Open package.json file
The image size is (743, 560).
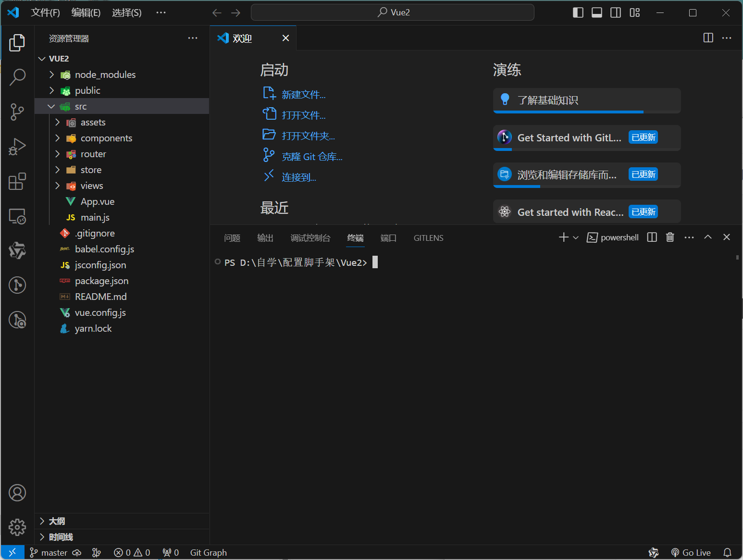pos(122,281)
